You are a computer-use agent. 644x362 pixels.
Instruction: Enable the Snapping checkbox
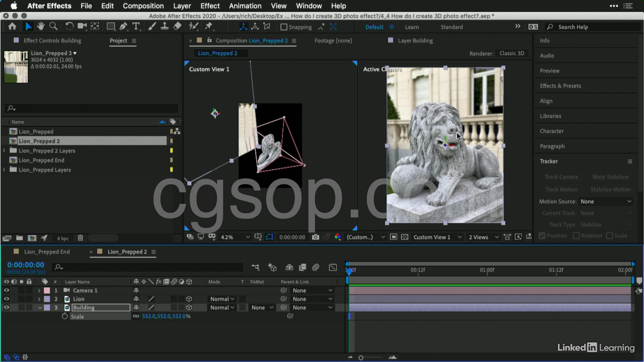pyautogui.click(x=284, y=27)
